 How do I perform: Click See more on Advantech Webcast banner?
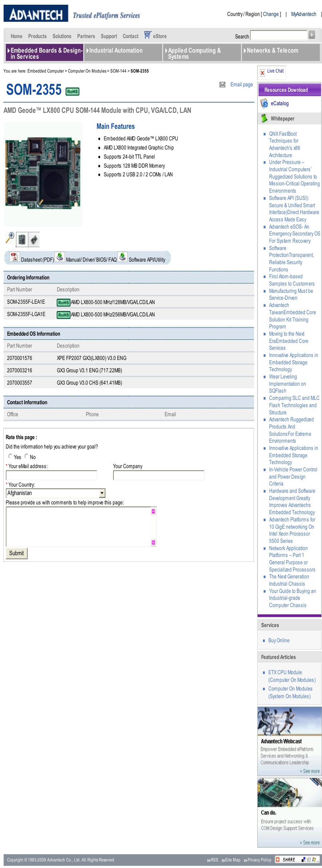coord(310,771)
